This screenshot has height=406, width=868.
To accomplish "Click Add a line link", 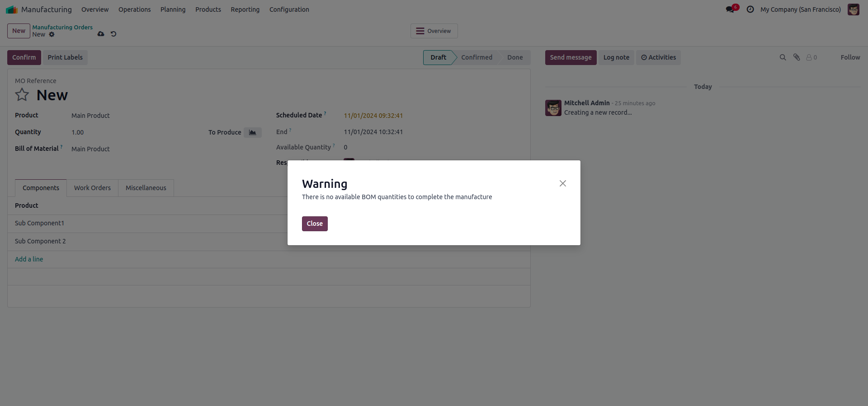I will point(29,259).
